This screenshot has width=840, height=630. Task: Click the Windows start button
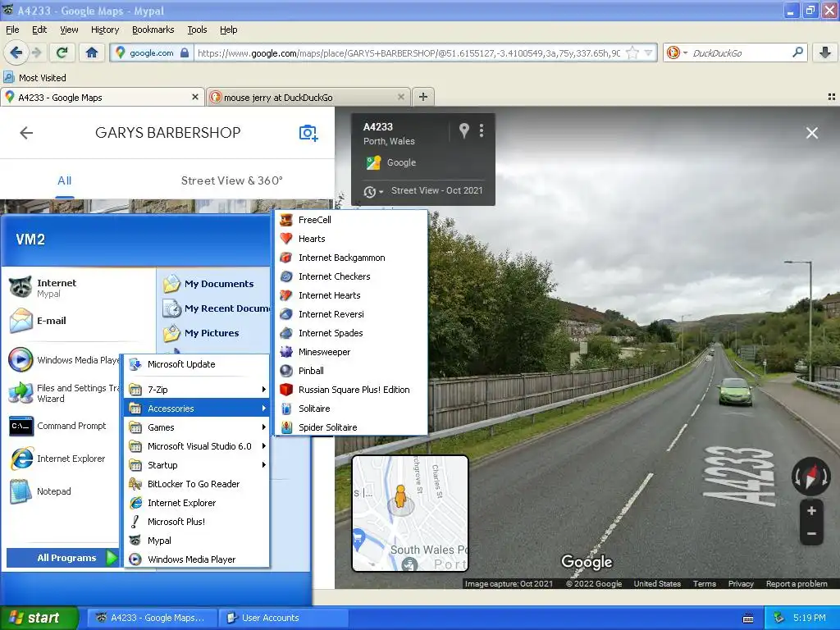[39, 618]
